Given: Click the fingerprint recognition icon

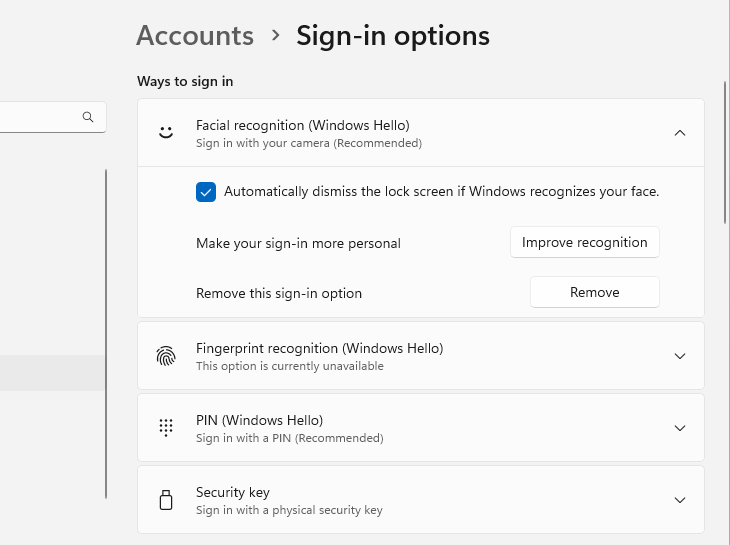Looking at the screenshot, I should [166, 356].
